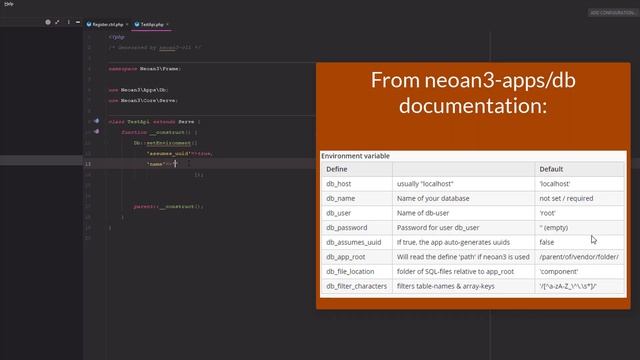Close the Register.ctrl.php tab
The width and height of the screenshot is (640, 360).
pyautogui.click(x=127, y=24)
